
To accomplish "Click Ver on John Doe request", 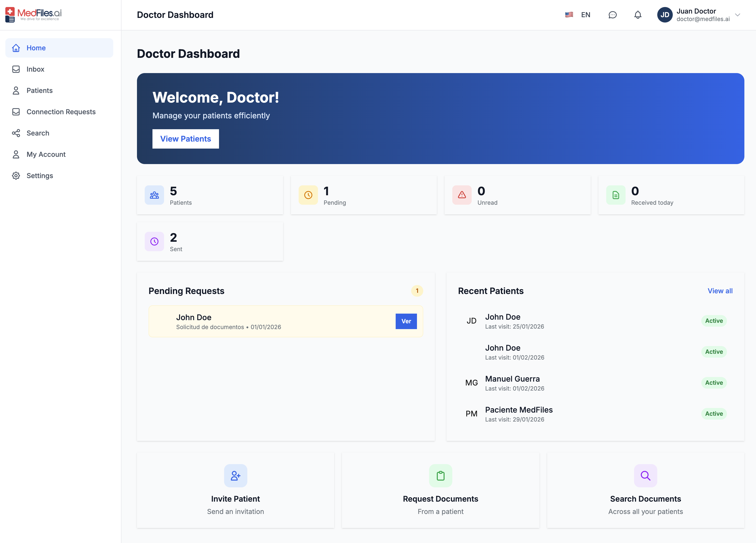I will (x=406, y=321).
